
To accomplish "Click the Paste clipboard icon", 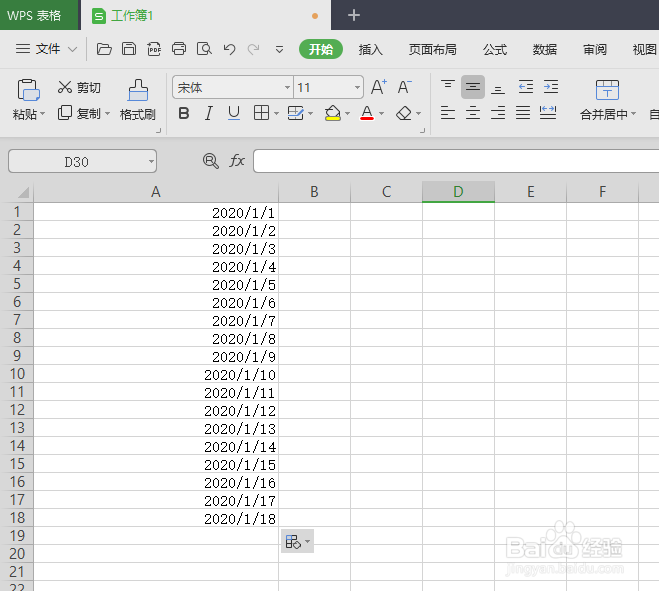I will pyautogui.click(x=28, y=90).
